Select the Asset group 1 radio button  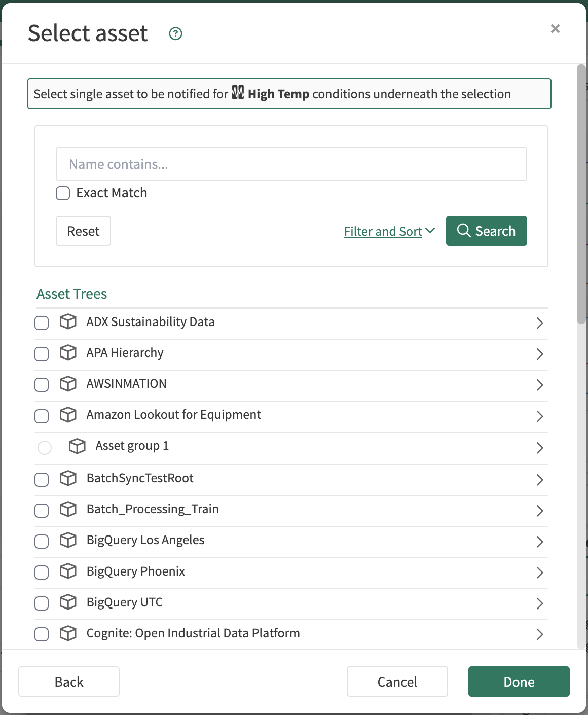tap(45, 447)
